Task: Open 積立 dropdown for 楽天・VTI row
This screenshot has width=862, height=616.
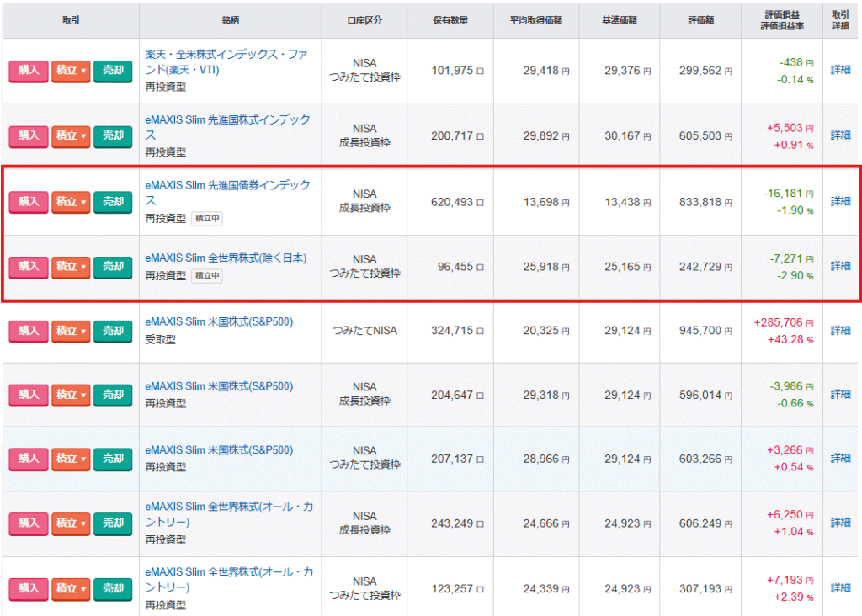Action: click(71, 71)
